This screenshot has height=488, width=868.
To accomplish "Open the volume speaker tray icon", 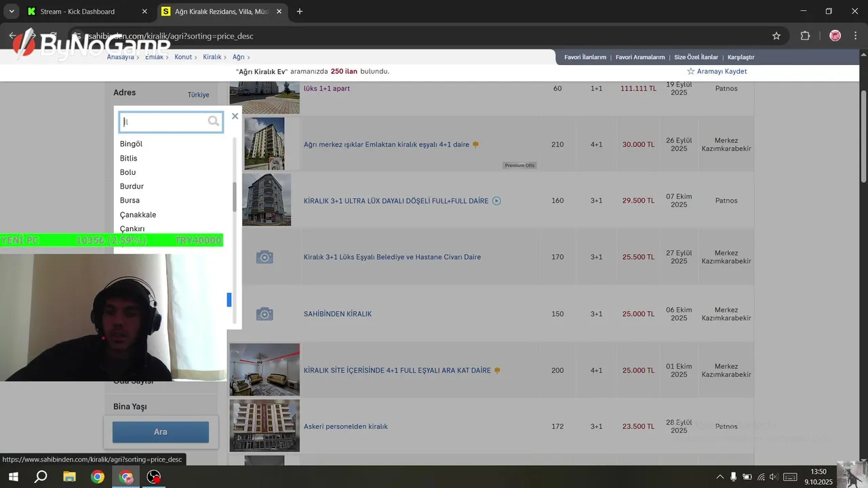I will 774,476.
